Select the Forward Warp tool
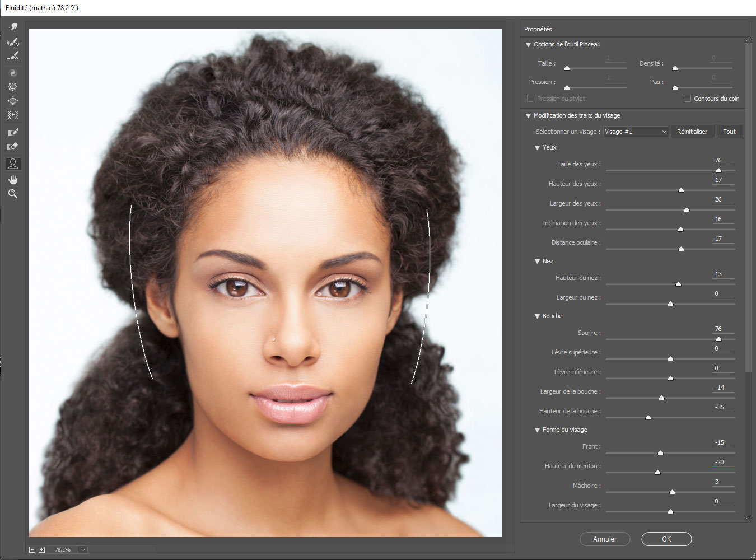The height and width of the screenshot is (560, 756). [x=12, y=27]
